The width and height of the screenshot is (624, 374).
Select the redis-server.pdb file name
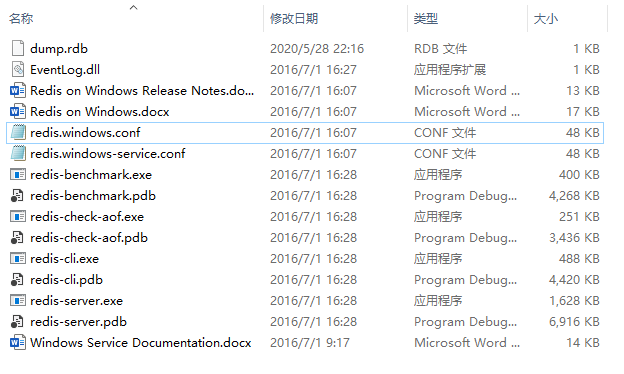coord(78,321)
